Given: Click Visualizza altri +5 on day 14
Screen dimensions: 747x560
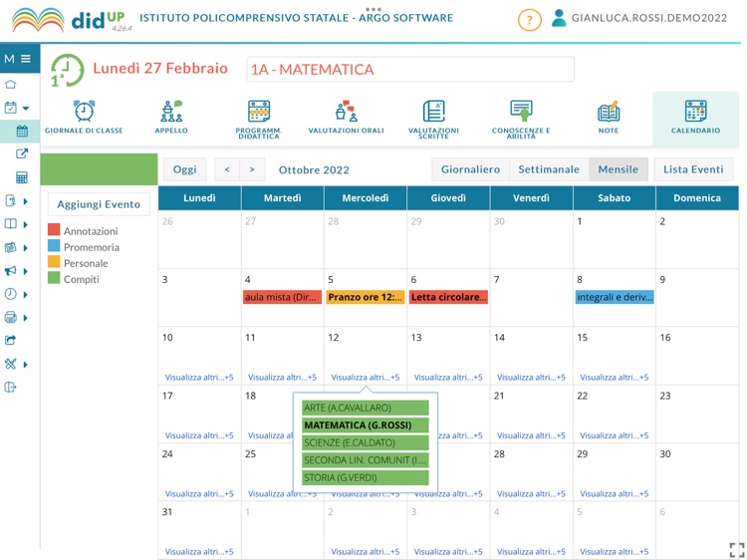Looking at the screenshot, I should tap(531, 377).
